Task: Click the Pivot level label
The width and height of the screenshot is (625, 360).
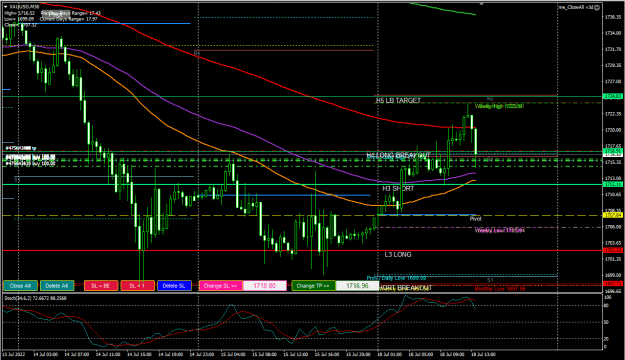Action: point(475,219)
